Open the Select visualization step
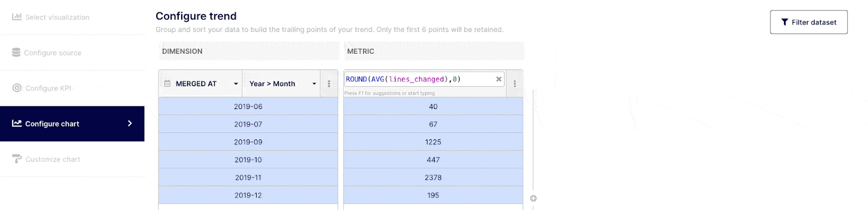868x210 pixels. pos(72,17)
